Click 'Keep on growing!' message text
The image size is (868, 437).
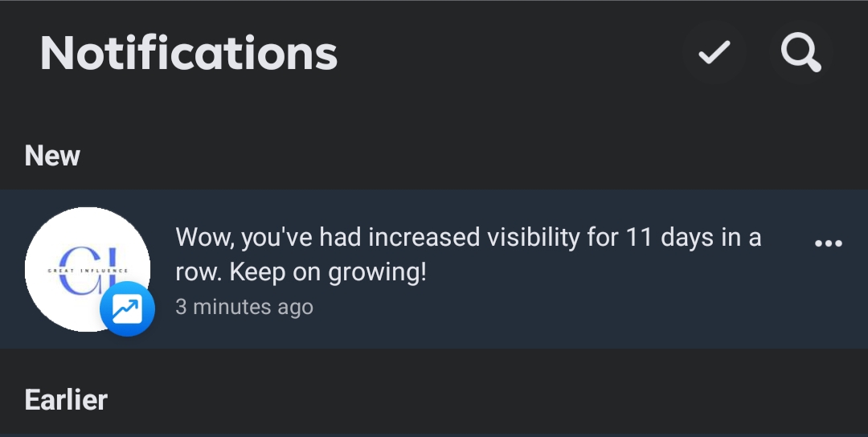328,272
